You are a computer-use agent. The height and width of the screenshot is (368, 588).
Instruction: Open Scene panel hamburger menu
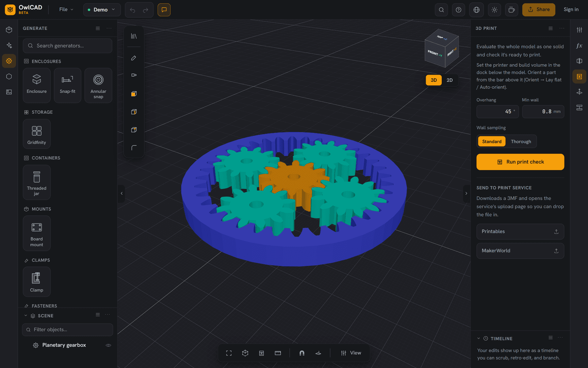pyautogui.click(x=98, y=315)
